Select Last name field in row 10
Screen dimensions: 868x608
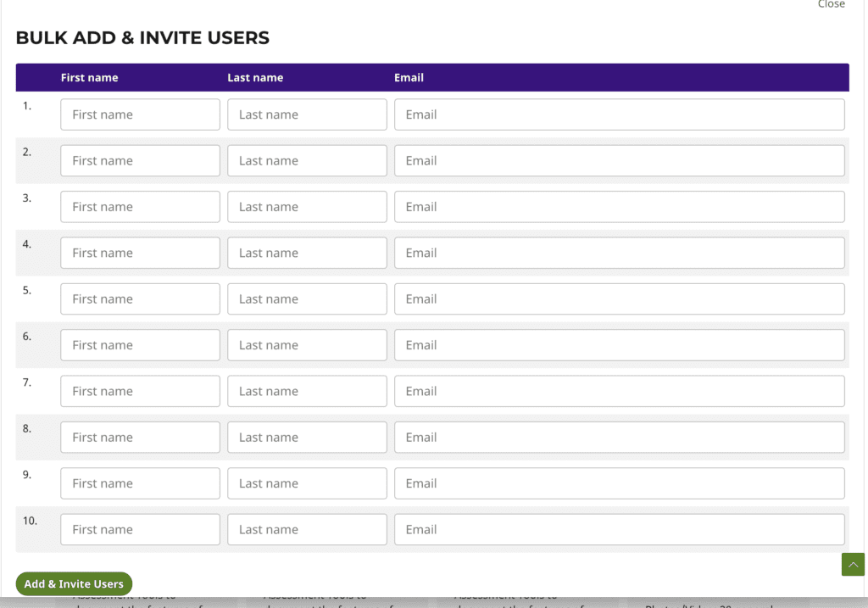pos(307,529)
